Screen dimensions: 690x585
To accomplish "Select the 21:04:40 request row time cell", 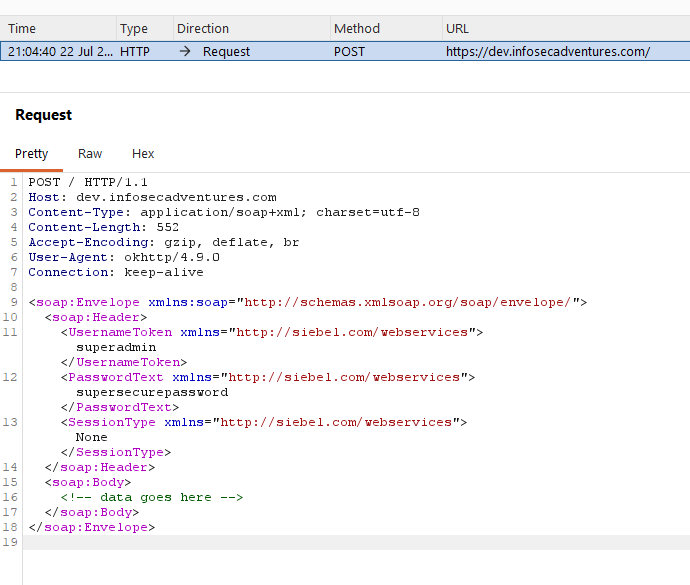I will [x=60, y=52].
